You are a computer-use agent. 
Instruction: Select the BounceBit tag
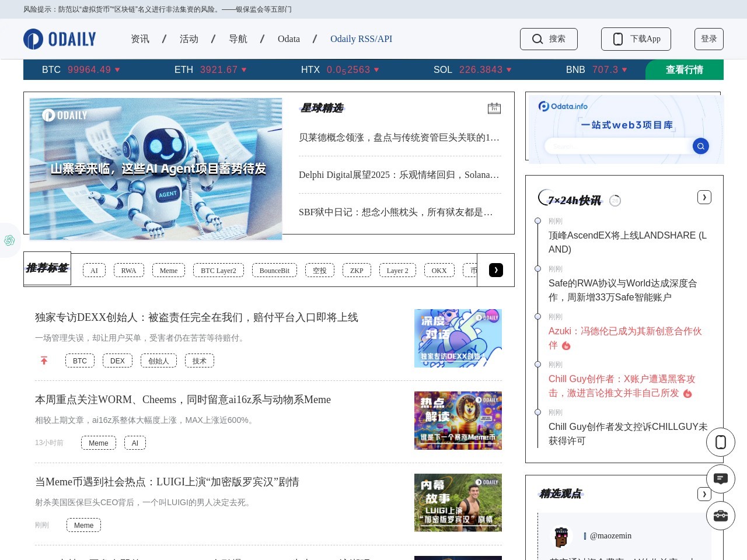click(274, 270)
